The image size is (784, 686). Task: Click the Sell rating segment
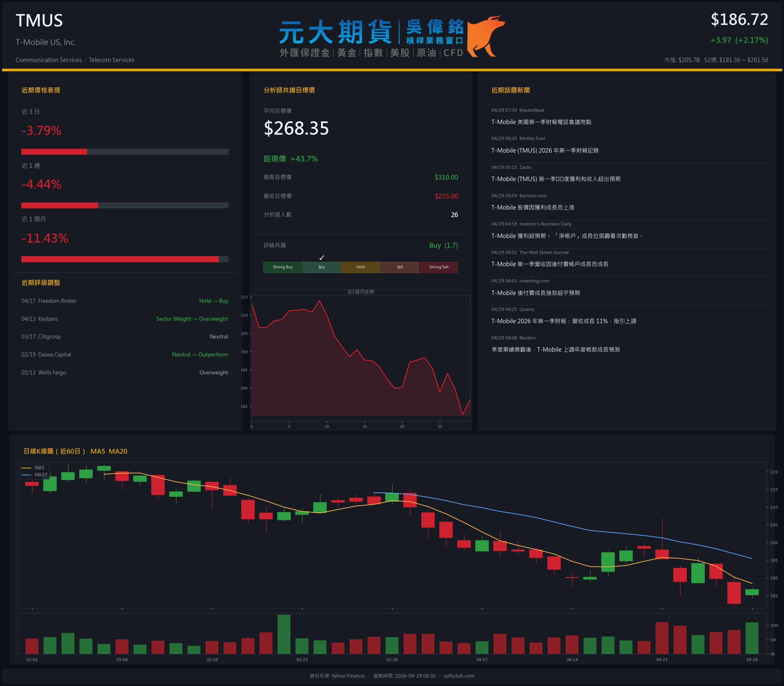coord(399,267)
